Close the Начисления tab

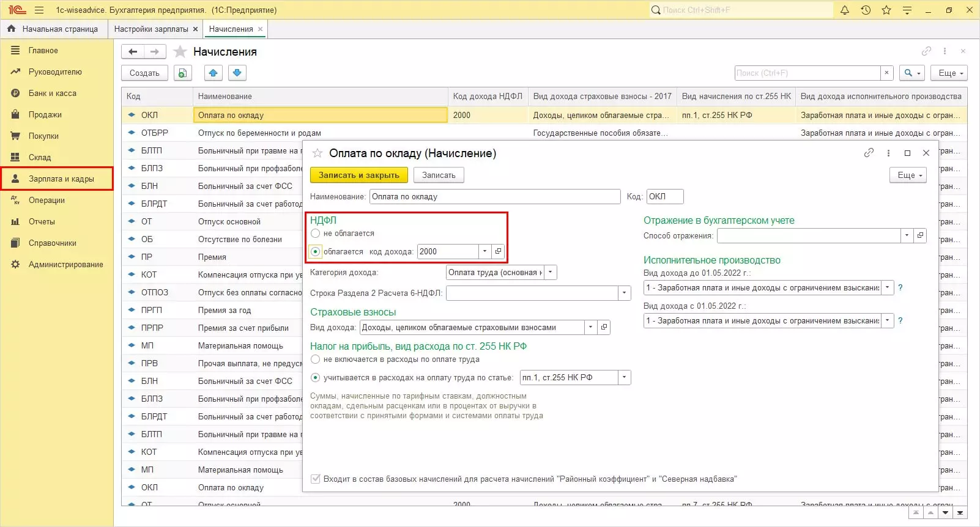260,29
